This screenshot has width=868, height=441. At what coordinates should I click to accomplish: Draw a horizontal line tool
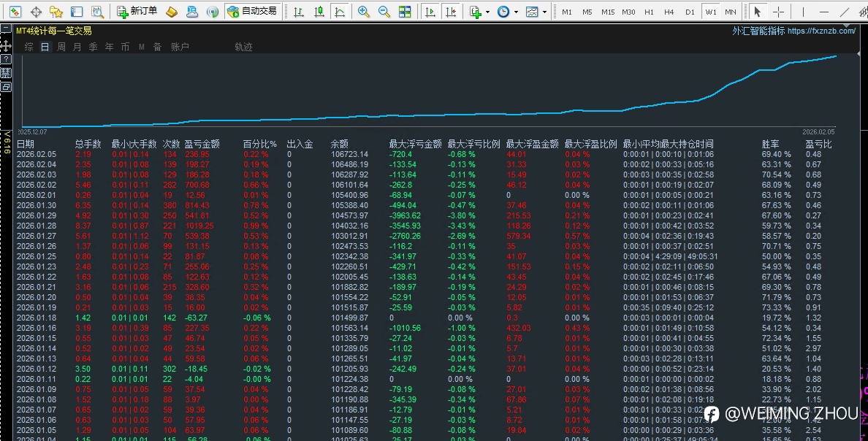tap(824, 11)
